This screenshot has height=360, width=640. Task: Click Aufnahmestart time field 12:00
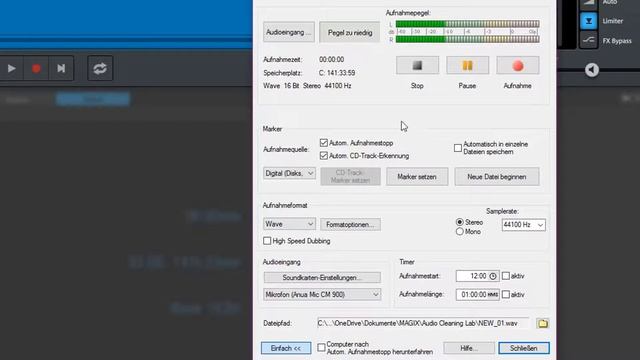coord(478,276)
